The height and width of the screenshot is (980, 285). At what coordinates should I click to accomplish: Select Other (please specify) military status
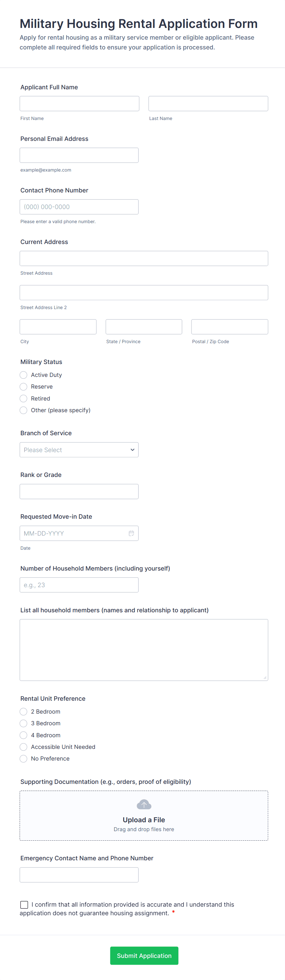24,410
